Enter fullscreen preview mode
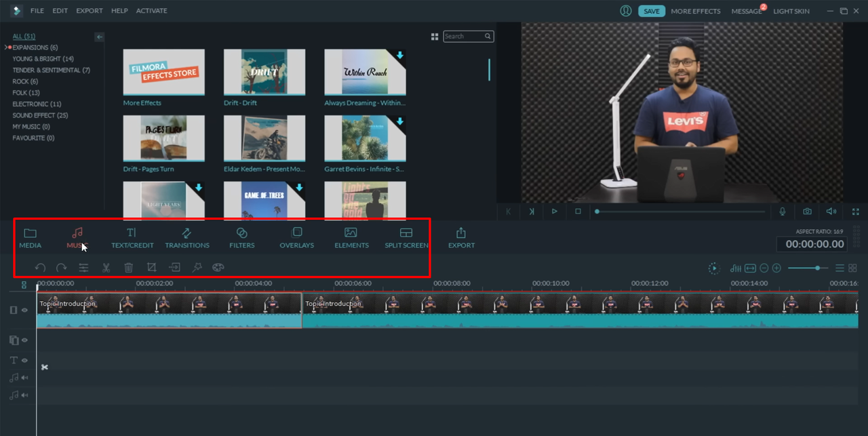Viewport: 868px width, 436px height. 856,212
